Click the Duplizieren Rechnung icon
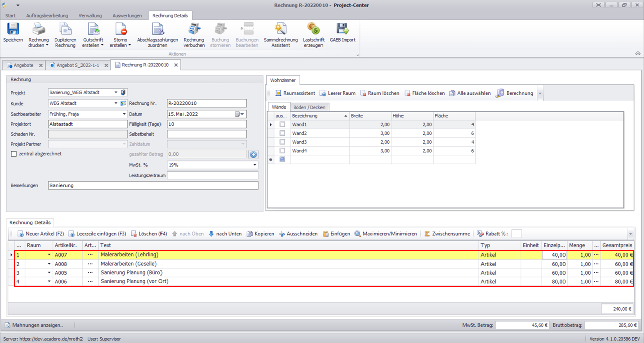The image size is (644, 343). (65, 29)
